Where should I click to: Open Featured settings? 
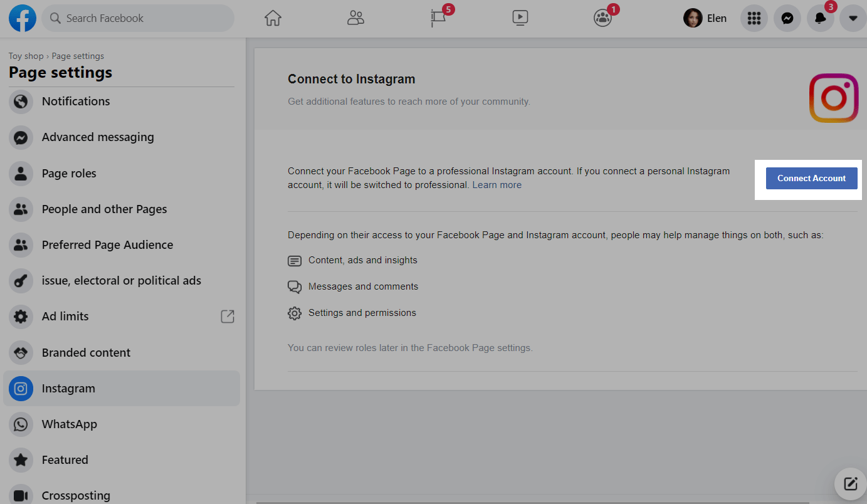tap(122, 460)
